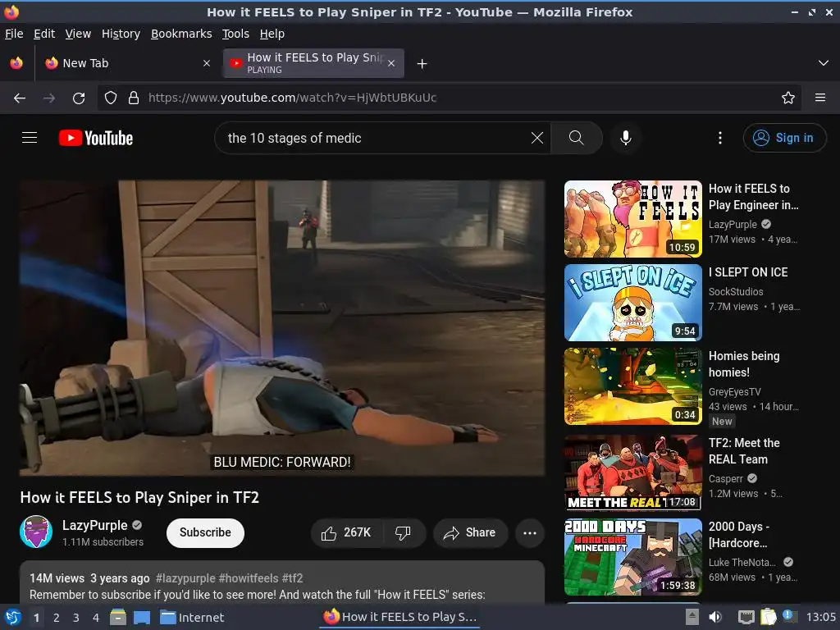Sign in to YouTube
This screenshot has height=630, width=840.
click(x=784, y=138)
